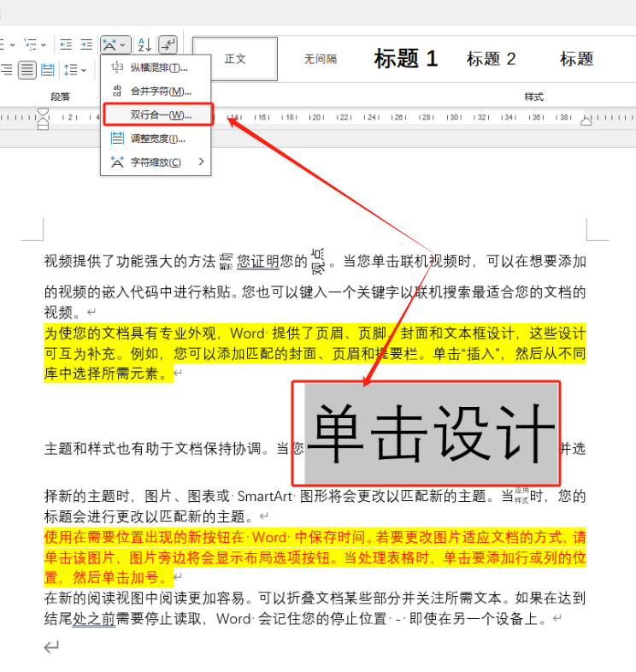Click the line starting 的视频的嵌入代码中进行粘贴

click(315, 292)
